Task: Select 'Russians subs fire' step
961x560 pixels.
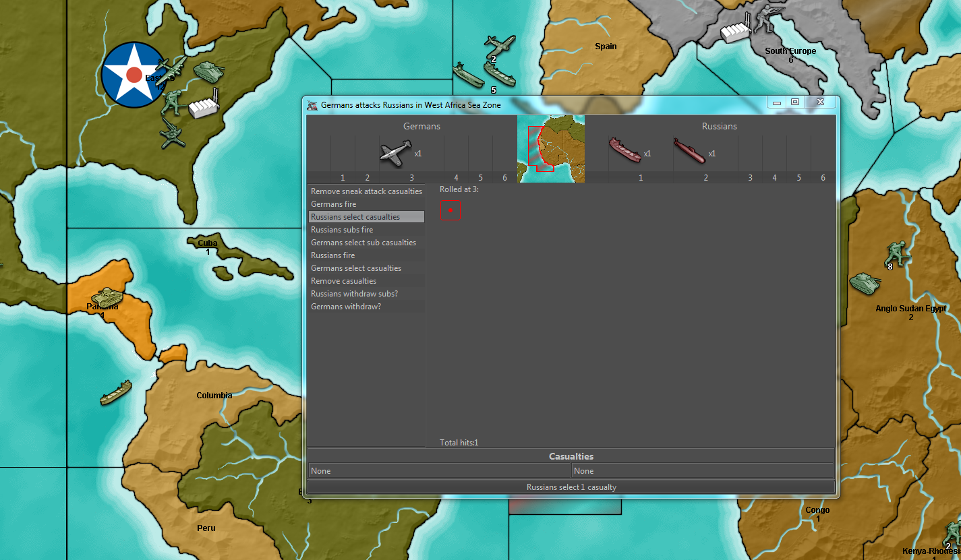Action: pos(366,230)
